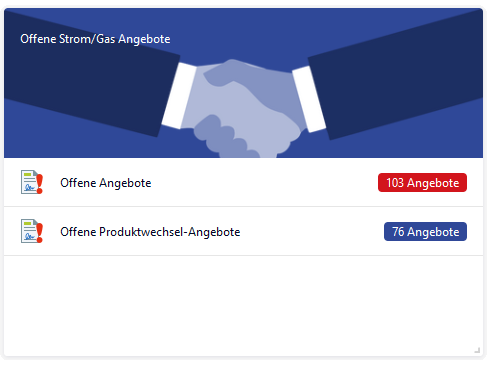This screenshot has height=365, width=489.
Task: Open the blue 76 Angebote badge
Action: pos(425,231)
